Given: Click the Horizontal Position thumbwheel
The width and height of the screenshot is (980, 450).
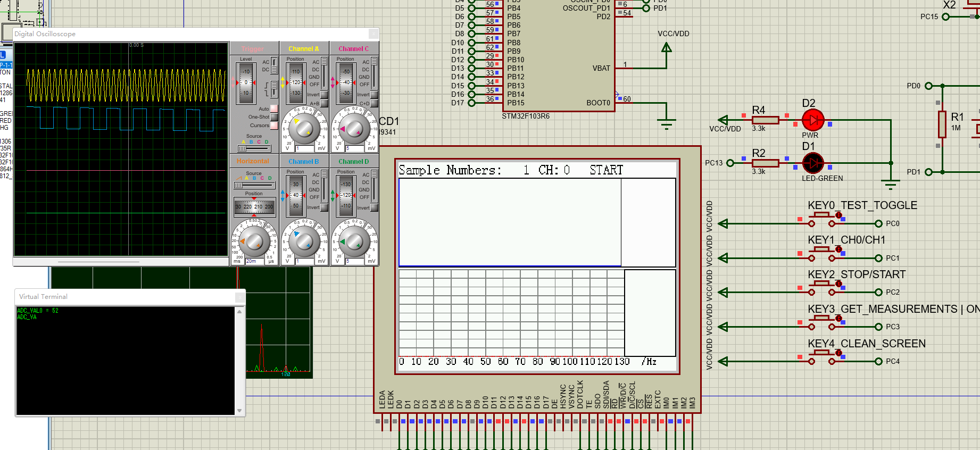Looking at the screenshot, I should (254, 206).
